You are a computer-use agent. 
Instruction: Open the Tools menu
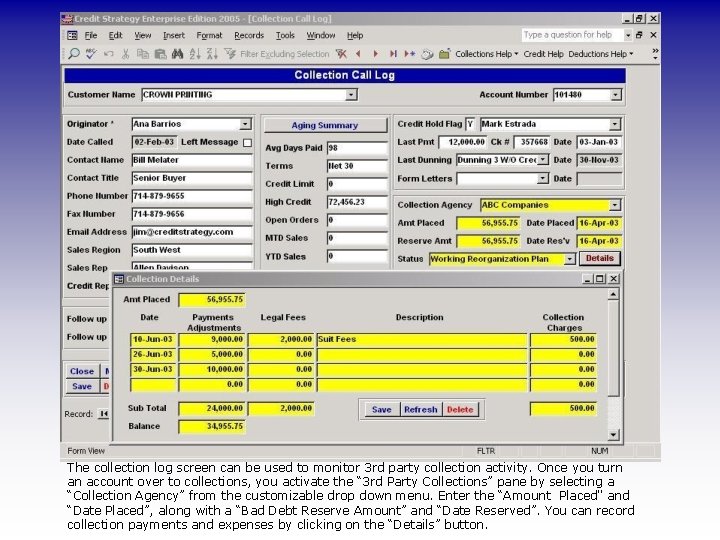point(285,35)
